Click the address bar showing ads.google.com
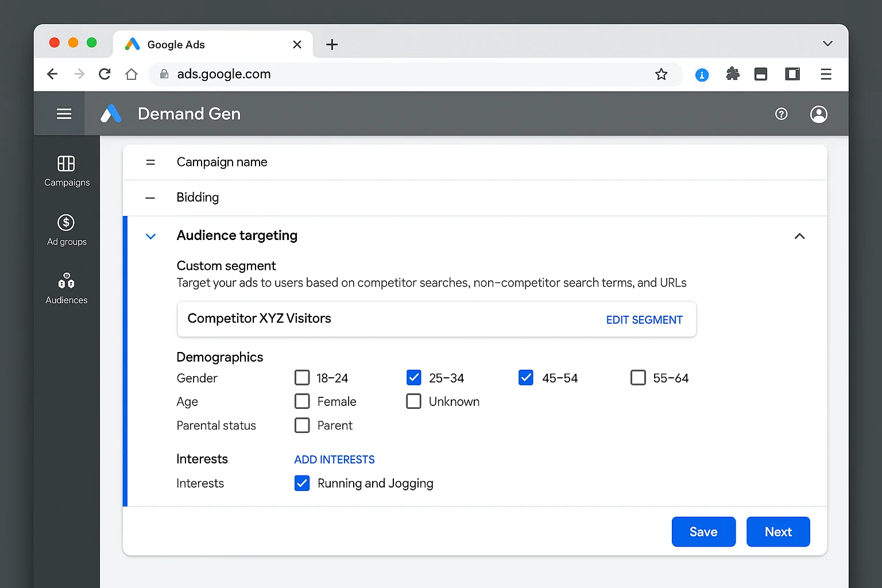The height and width of the screenshot is (588, 882). coord(224,74)
